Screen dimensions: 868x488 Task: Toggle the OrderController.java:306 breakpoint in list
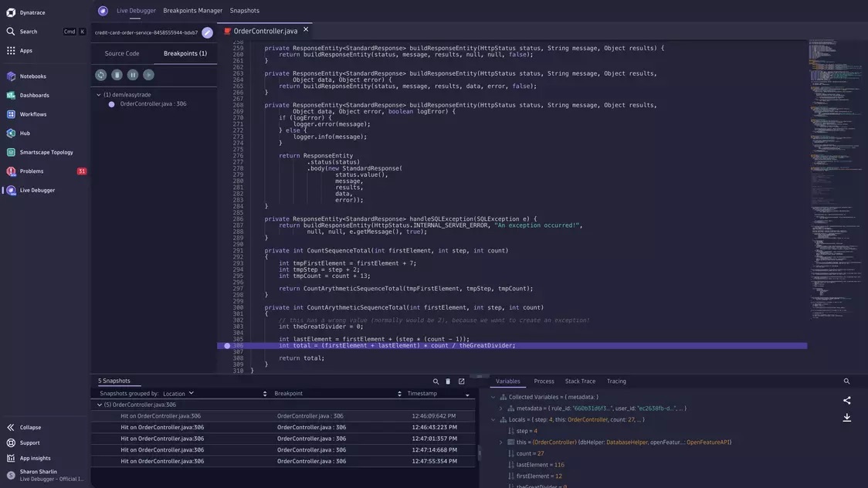[x=112, y=104]
